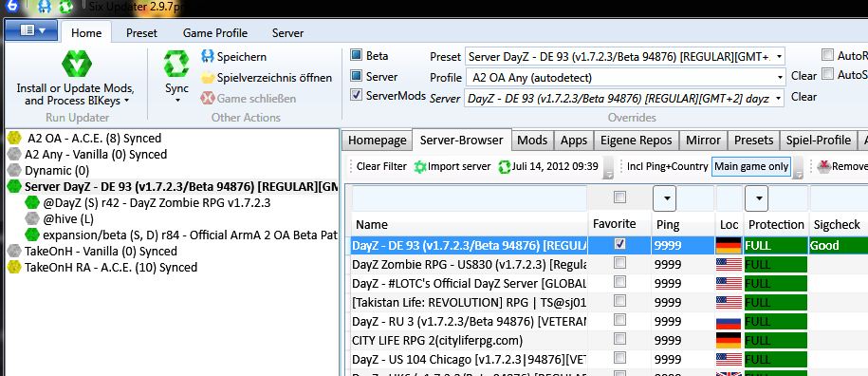Sort by the Ping column header
The height and width of the screenshot is (376, 868).
(x=683, y=224)
